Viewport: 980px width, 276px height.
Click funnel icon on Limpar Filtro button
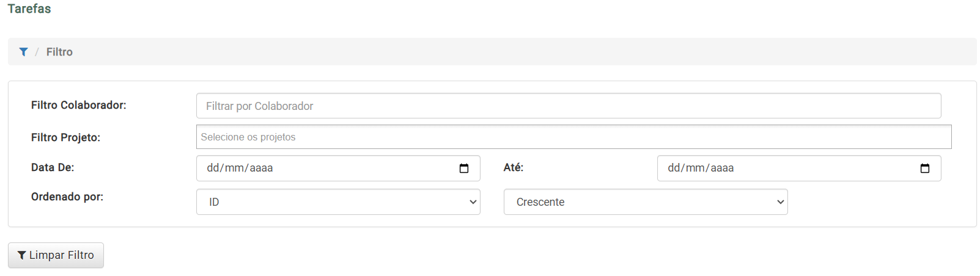coord(21,255)
